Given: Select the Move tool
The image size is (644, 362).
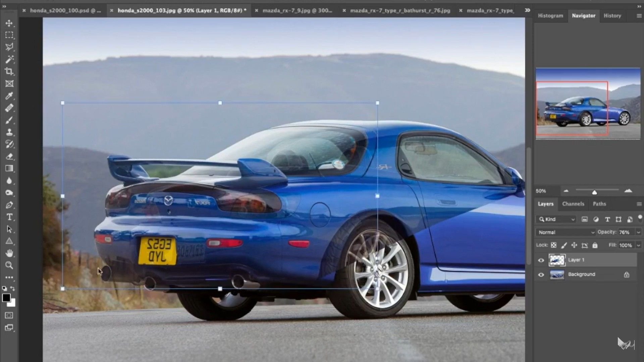Looking at the screenshot, I should [x=9, y=23].
